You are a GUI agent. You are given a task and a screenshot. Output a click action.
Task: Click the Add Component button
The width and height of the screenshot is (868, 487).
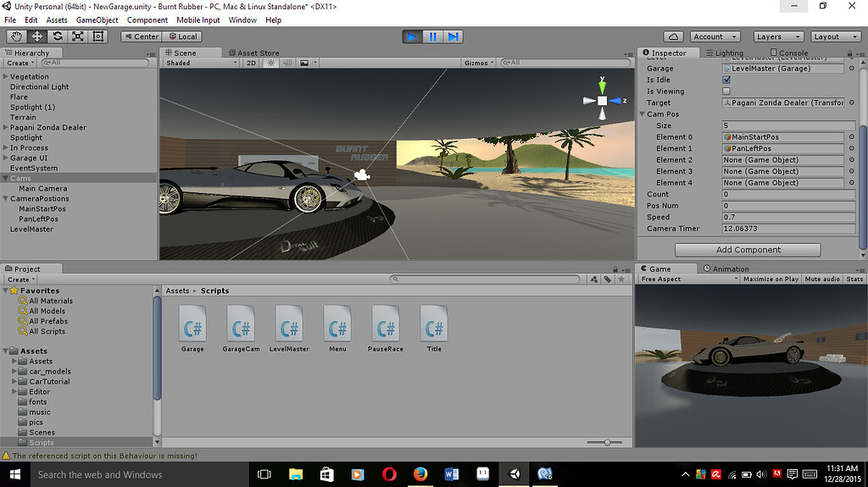[748, 250]
